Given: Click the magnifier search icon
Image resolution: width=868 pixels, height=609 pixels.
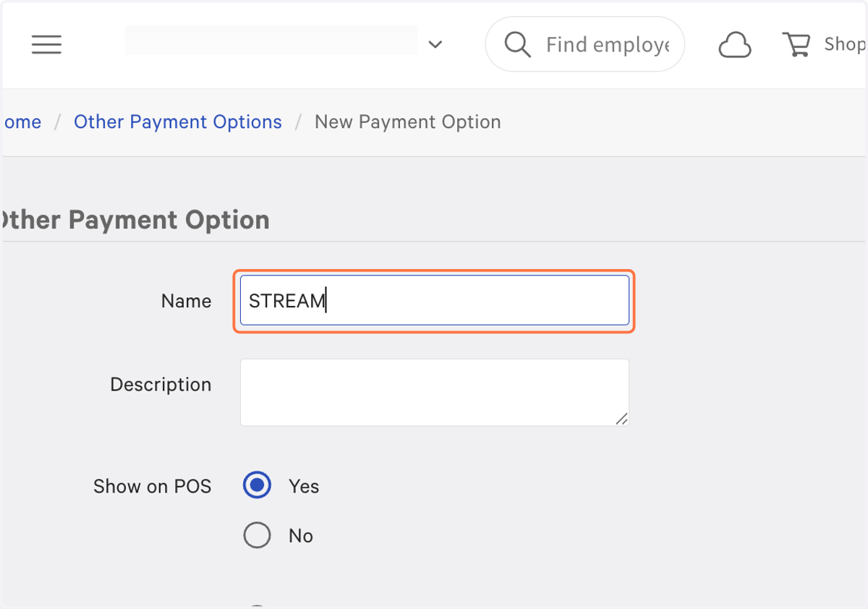Looking at the screenshot, I should (x=517, y=45).
